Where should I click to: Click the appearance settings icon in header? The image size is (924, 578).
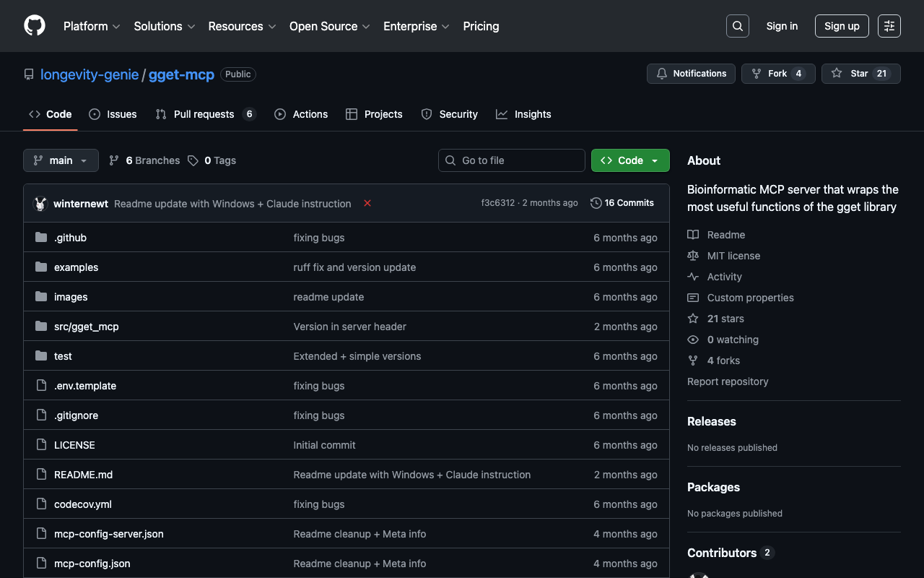pos(889,26)
